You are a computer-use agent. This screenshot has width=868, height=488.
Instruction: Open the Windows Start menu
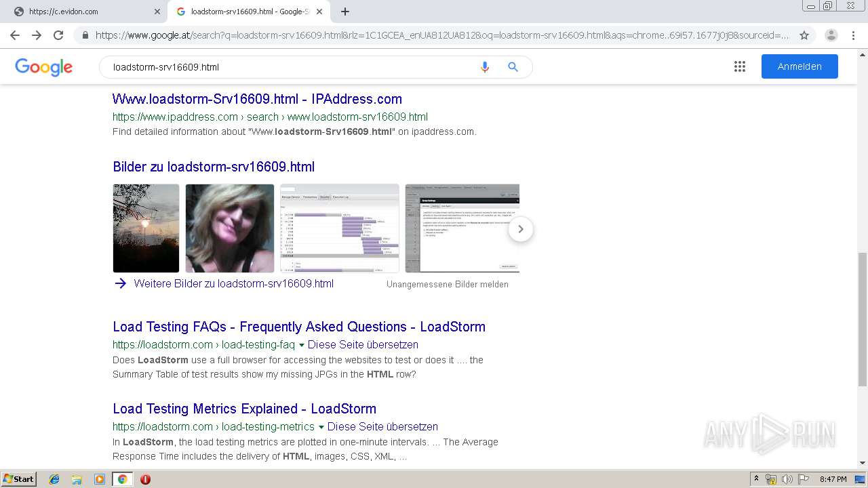[19, 479]
